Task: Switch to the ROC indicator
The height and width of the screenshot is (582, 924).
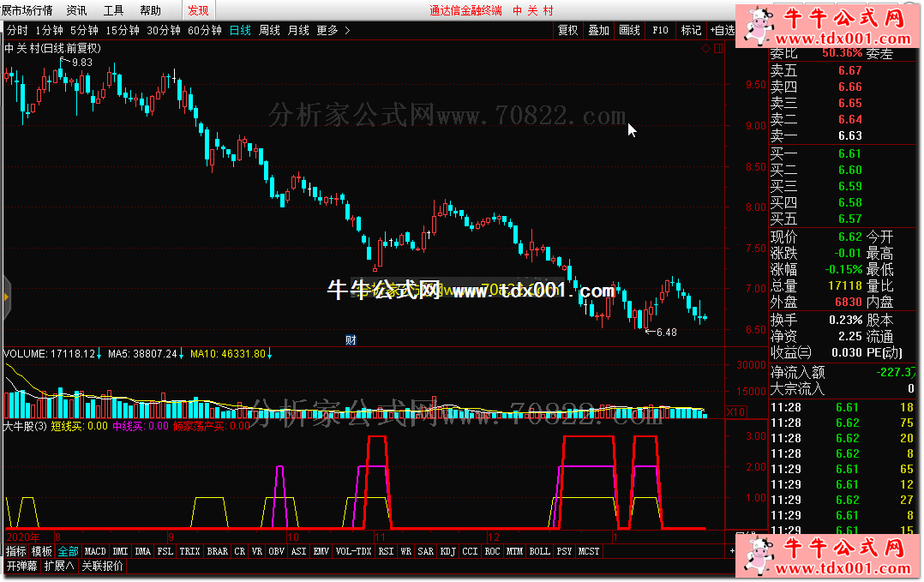Action: tap(492, 551)
